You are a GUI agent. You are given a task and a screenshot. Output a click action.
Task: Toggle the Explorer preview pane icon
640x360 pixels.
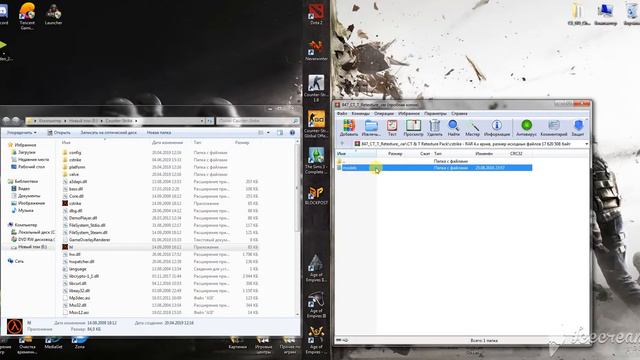pyautogui.click(x=280, y=133)
